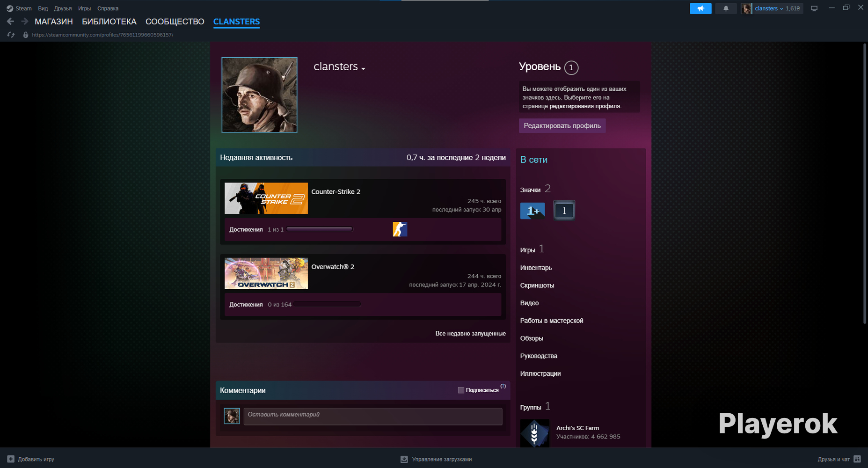Open notifications bell

[x=726, y=8]
